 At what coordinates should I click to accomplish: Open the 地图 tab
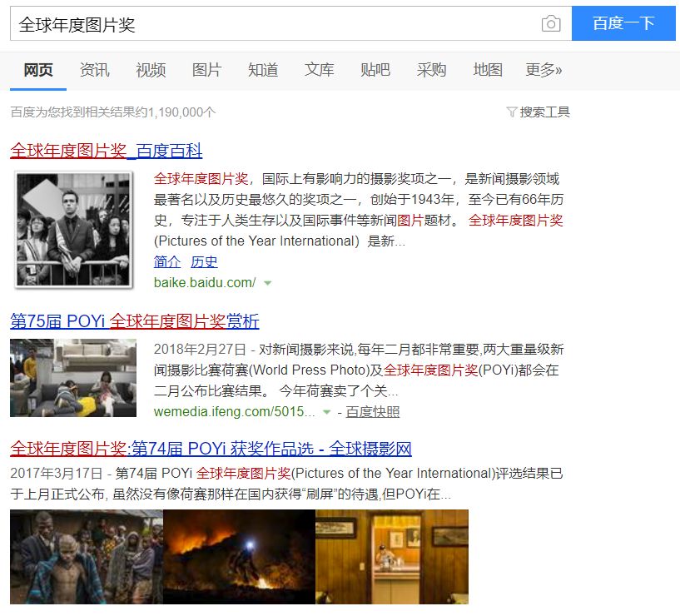[x=488, y=70]
